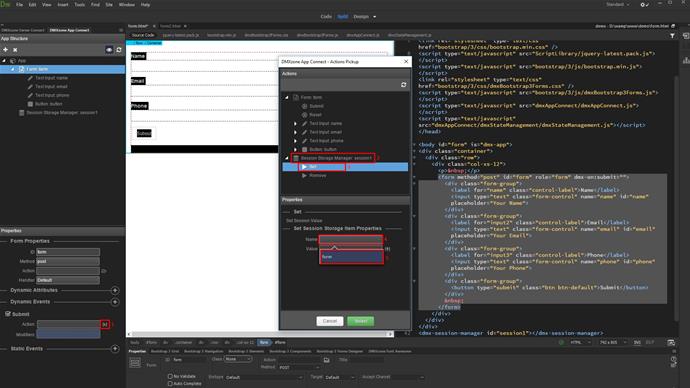The image size is (690, 388).
Task: Open the Handler Default dropdown
Action: pyautogui.click(x=68, y=280)
